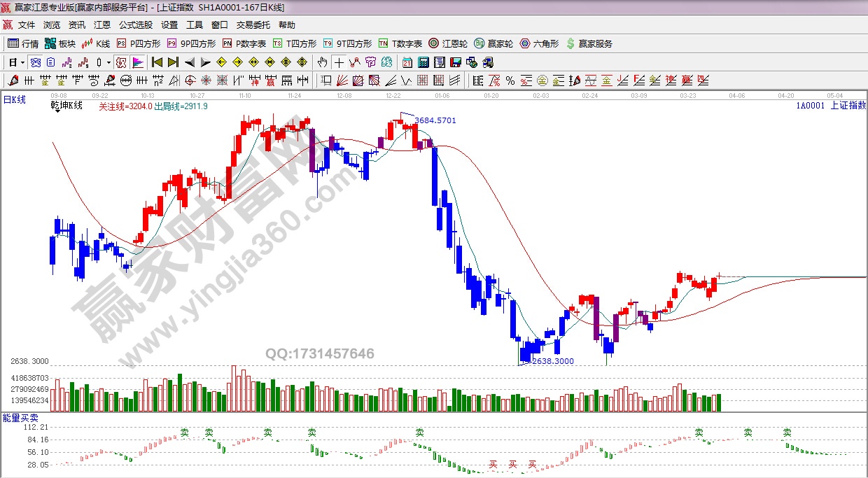This screenshot has height=478, width=868.
Task: Click the save floppy disk icon
Action: point(455,62)
